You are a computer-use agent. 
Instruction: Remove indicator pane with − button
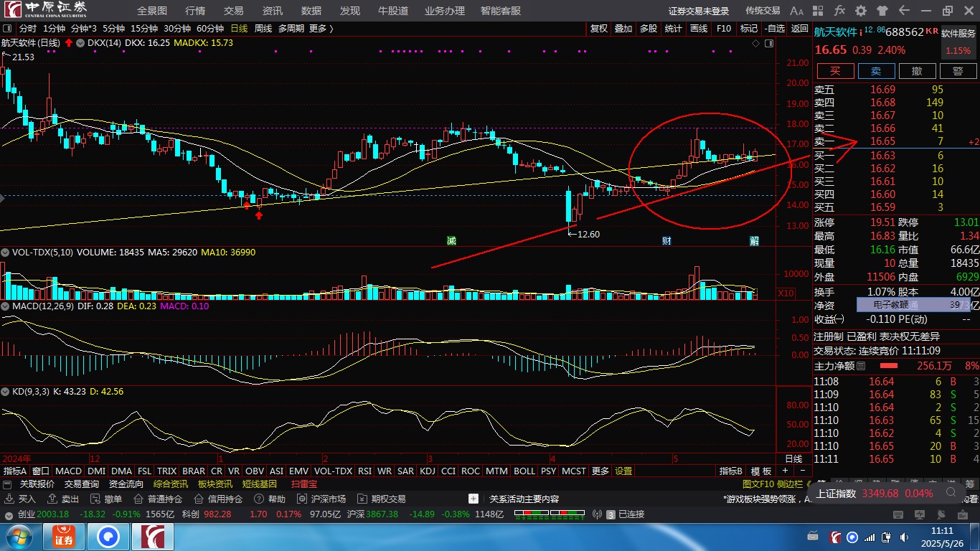[x=802, y=471]
